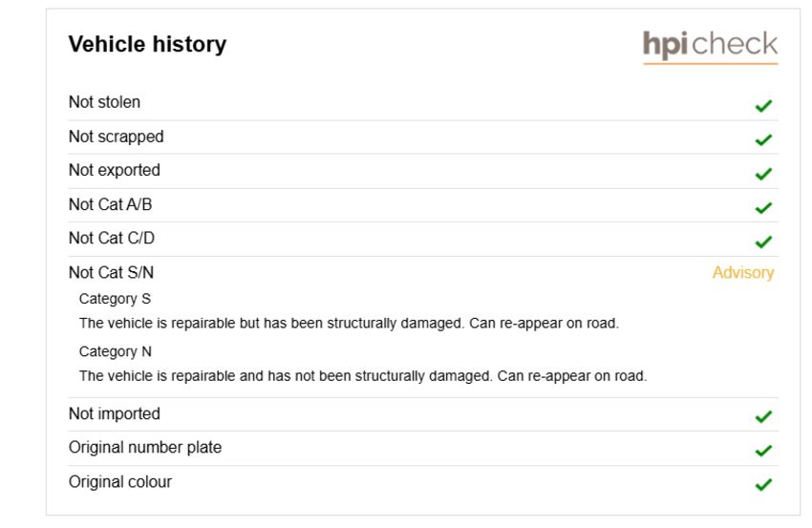Image resolution: width=812 pixels, height=528 pixels.
Task: Click the Category N heading
Action: tap(116, 351)
